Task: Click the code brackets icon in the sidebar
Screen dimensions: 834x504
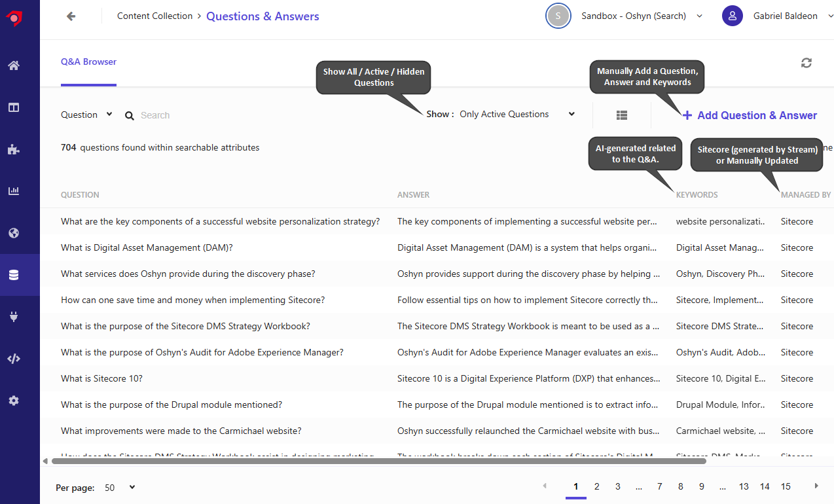Action: (14, 359)
